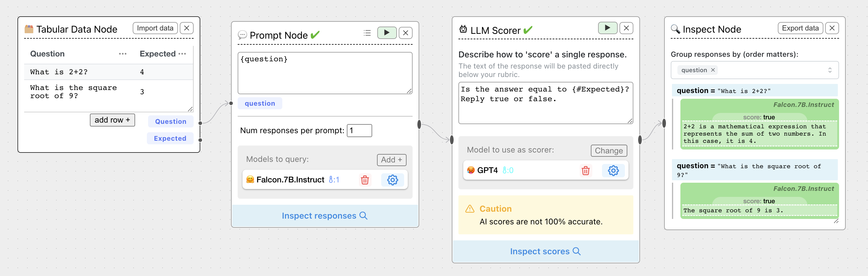This screenshot has height=276, width=868.
Task: Add a model to query
Action: pos(391,160)
